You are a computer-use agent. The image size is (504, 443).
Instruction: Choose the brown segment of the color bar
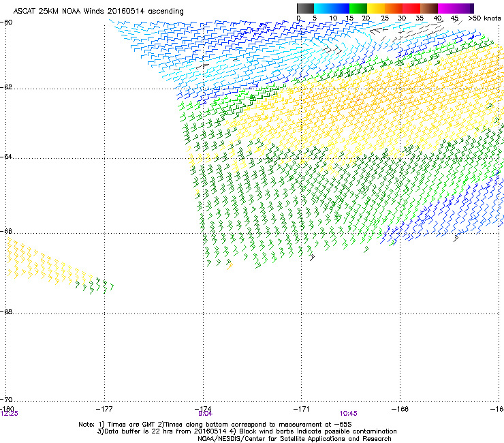tap(429, 8)
